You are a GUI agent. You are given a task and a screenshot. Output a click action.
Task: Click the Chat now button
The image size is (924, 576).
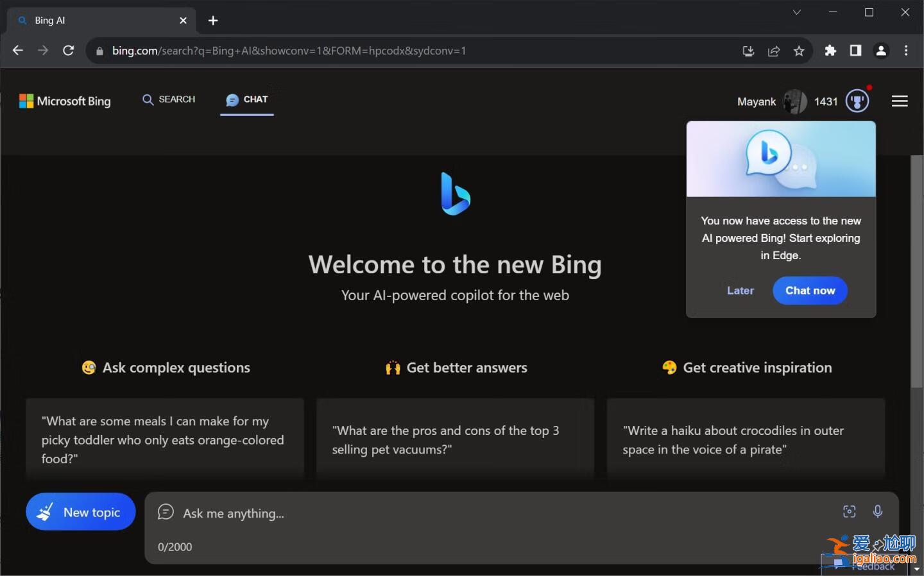click(x=810, y=291)
